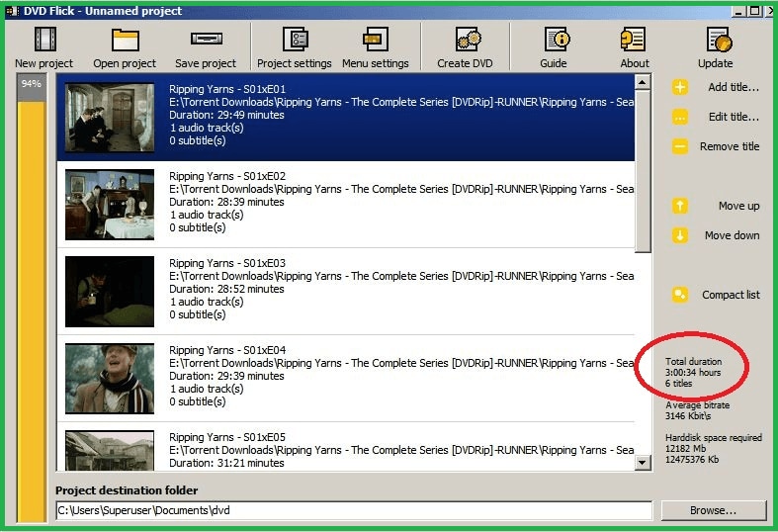Click the DVD Flick title bar app icon

(12, 11)
